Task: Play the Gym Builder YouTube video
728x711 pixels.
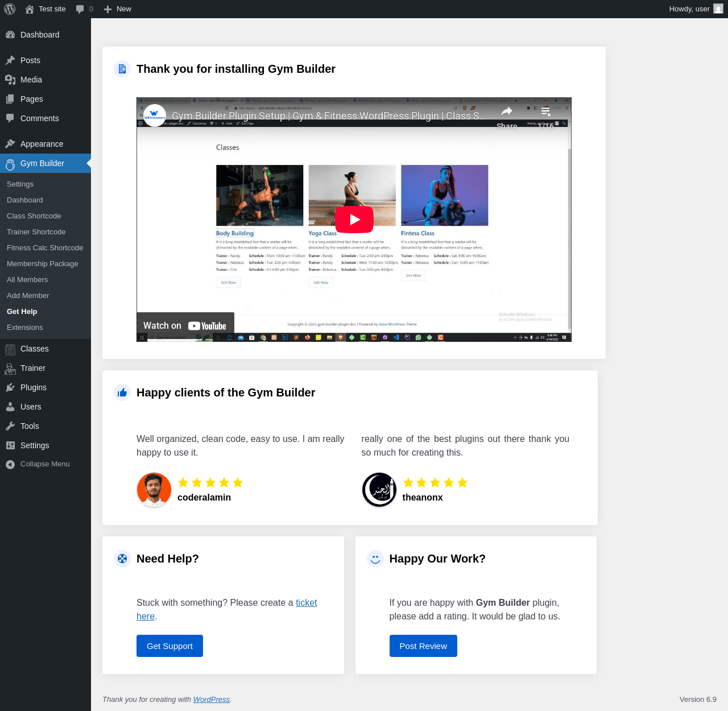Action: point(354,220)
